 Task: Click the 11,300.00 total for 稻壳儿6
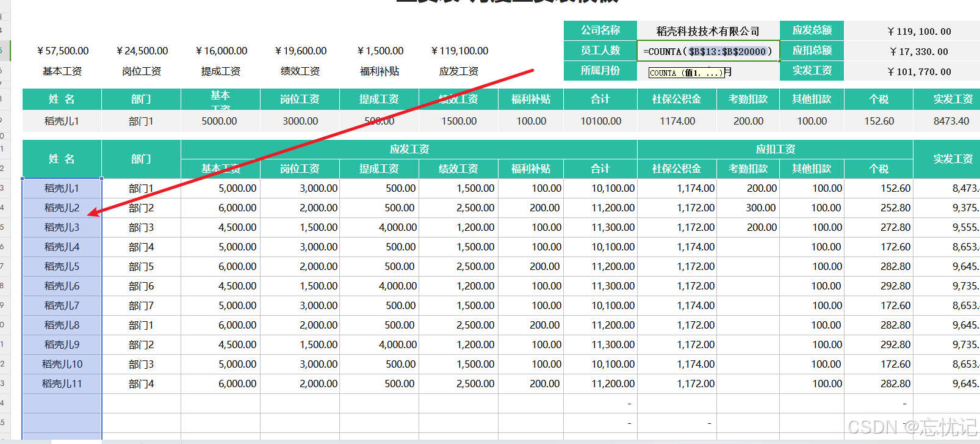[600, 286]
